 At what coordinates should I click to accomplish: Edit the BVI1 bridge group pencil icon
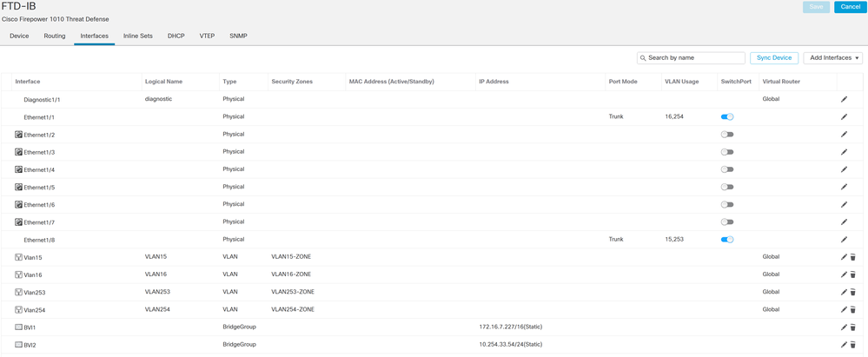(844, 327)
